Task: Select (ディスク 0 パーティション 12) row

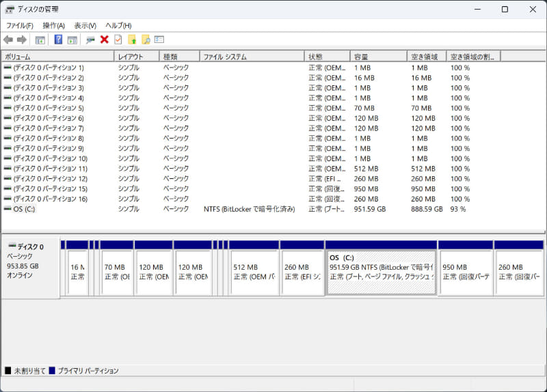Action: click(250, 179)
